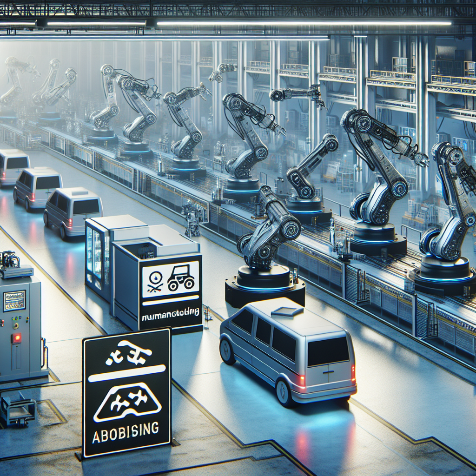Toggle the round keyhole switch on the cabinet
476x476 pixels.
[x=16, y=325]
